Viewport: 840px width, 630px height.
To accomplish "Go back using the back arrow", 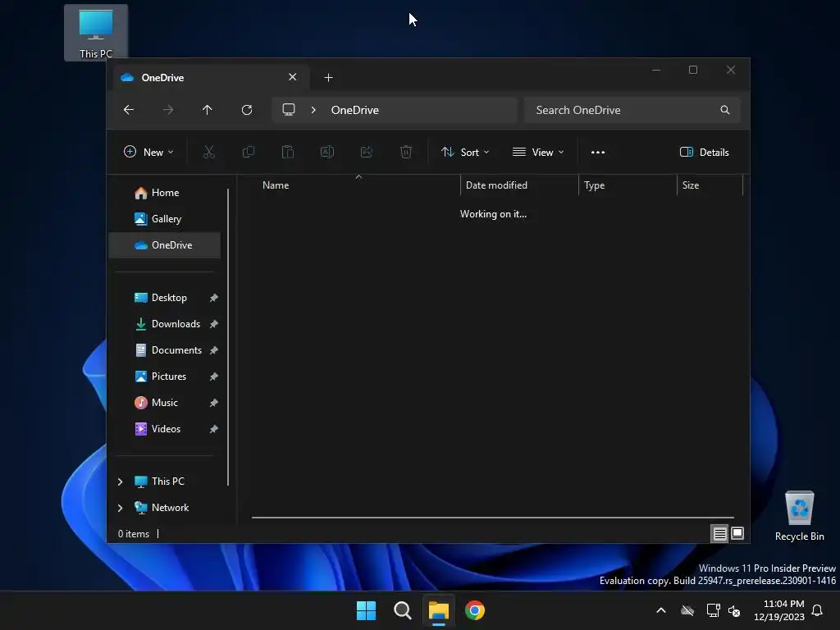I will (129, 110).
